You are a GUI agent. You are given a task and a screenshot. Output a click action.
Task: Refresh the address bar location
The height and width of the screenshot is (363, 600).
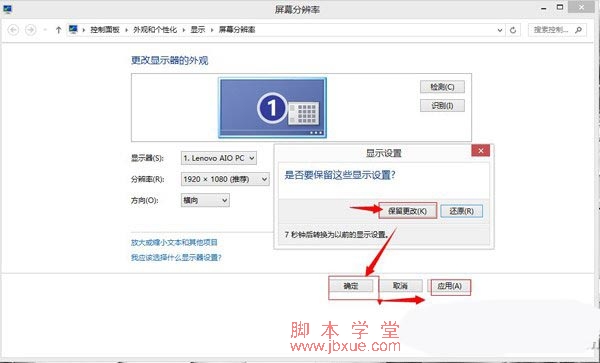coord(513,30)
